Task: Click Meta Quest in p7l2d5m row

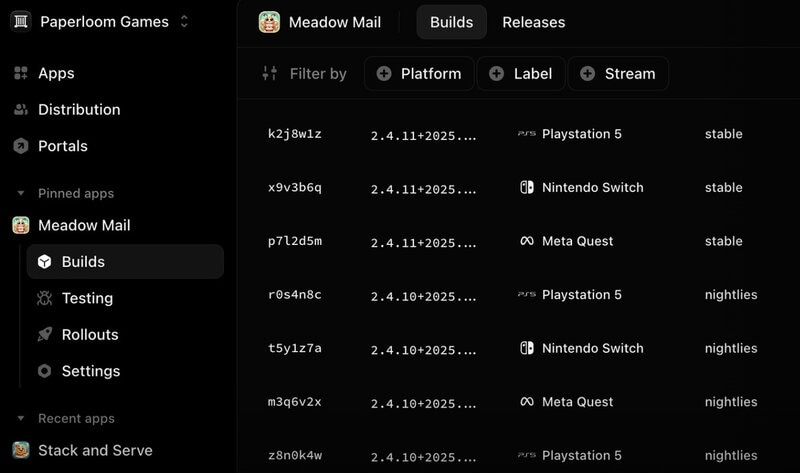Action: pyautogui.click(x=578, y=241)
